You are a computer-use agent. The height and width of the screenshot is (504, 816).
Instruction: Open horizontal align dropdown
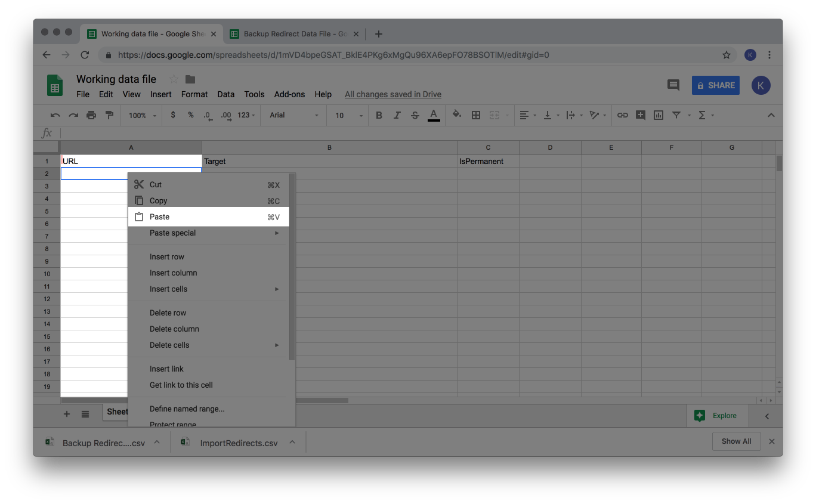[528, 115]
